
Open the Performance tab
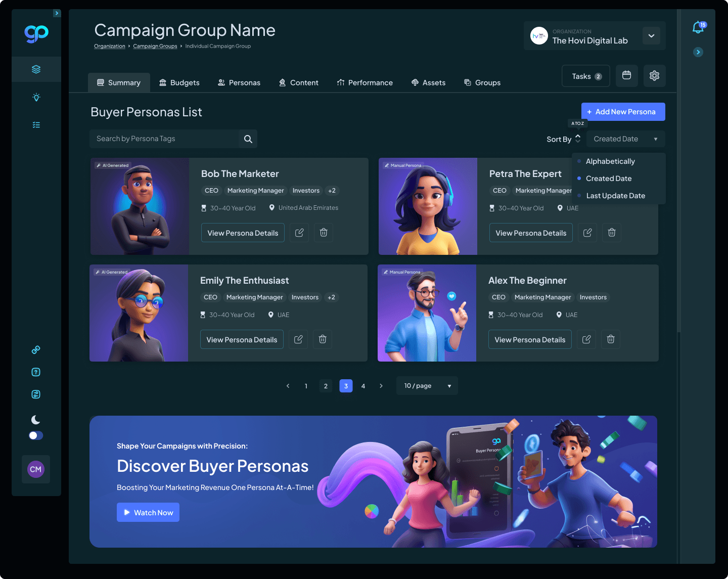(x=365, y=82)
